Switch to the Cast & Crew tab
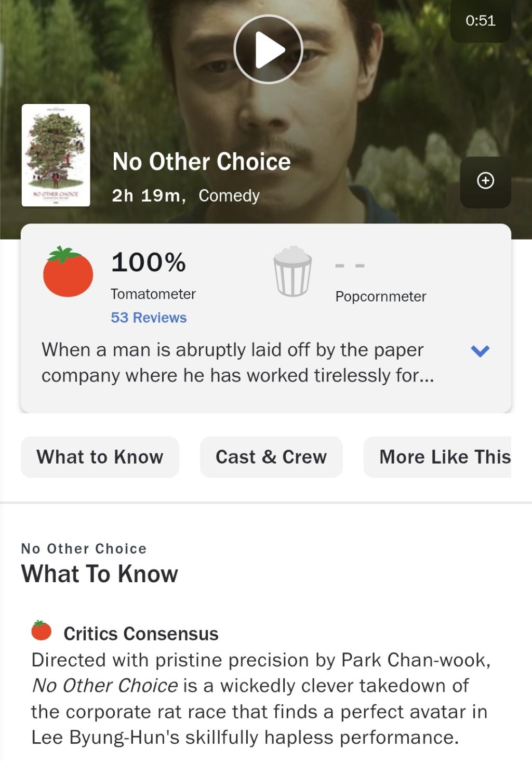Screen dimensions: 532x761 [271, 457]
